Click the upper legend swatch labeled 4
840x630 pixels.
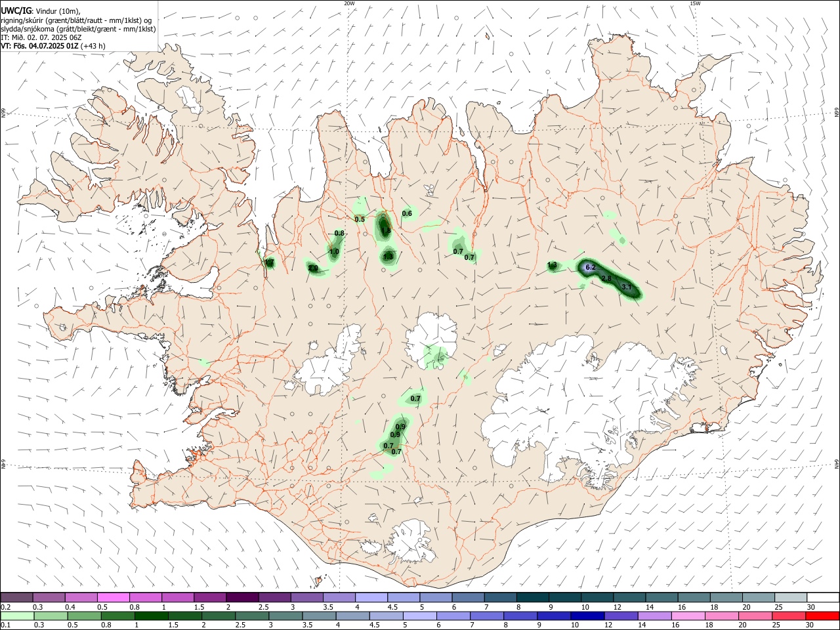(x=371, y=597)
